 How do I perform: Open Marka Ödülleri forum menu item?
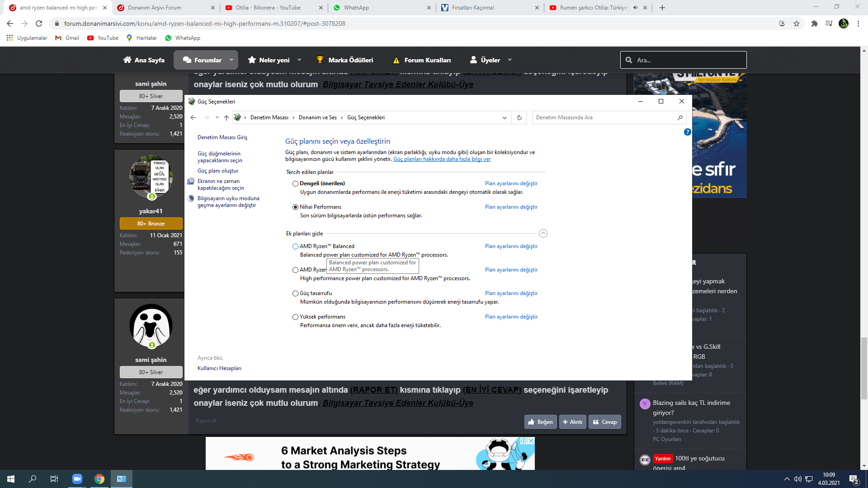coord(345,60)
